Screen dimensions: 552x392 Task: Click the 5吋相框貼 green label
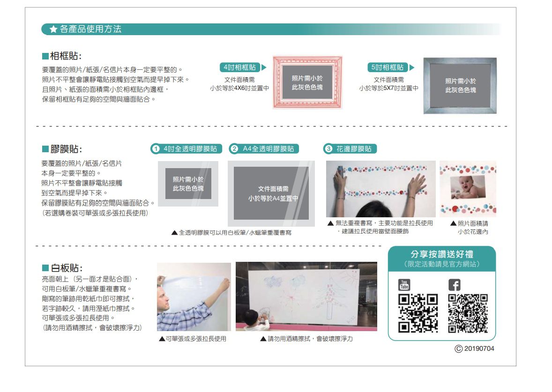pyautogui.click(x=388, y=68)
